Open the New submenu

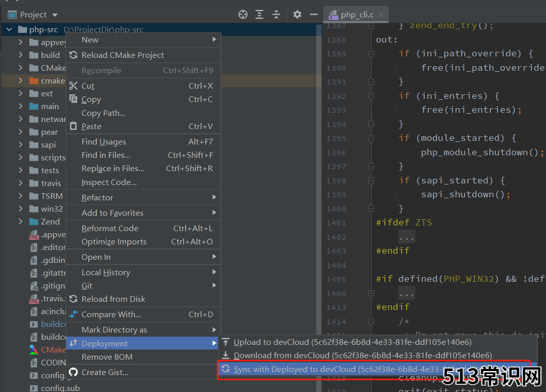click(144, 39)
